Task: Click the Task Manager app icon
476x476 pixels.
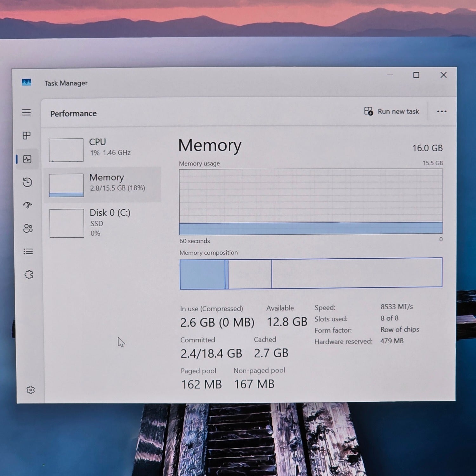Action: pyautogui.click(x=27, y=83)
